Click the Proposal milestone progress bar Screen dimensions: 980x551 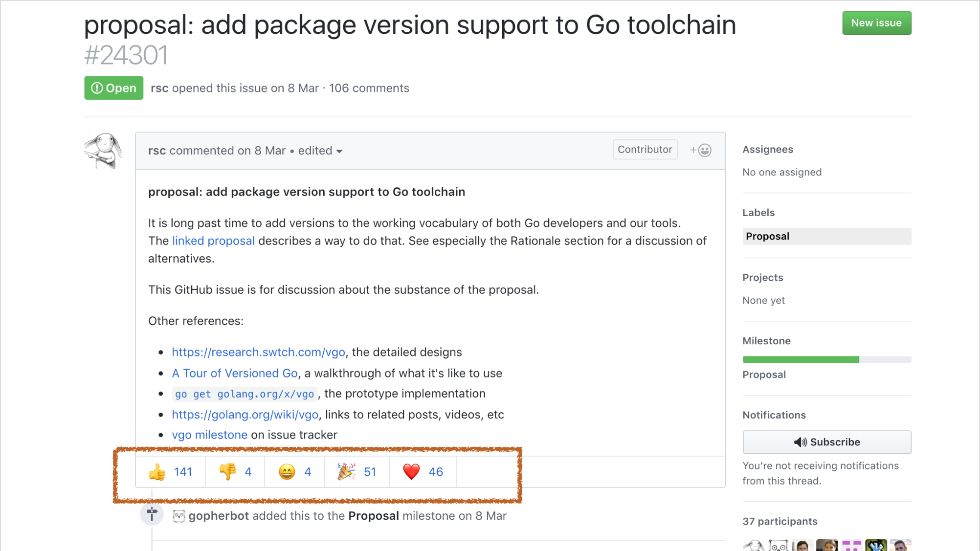click(827, 359)
